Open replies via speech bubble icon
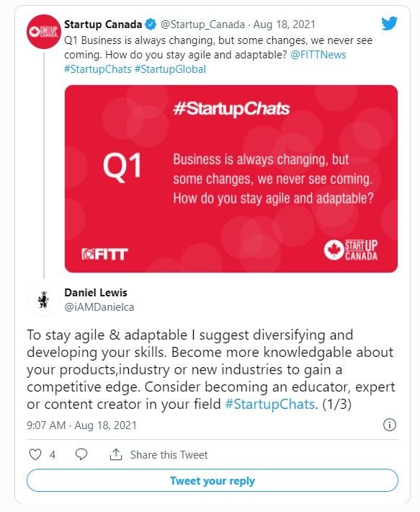Viewport: 420px width, 512px height. pos(81,454)
